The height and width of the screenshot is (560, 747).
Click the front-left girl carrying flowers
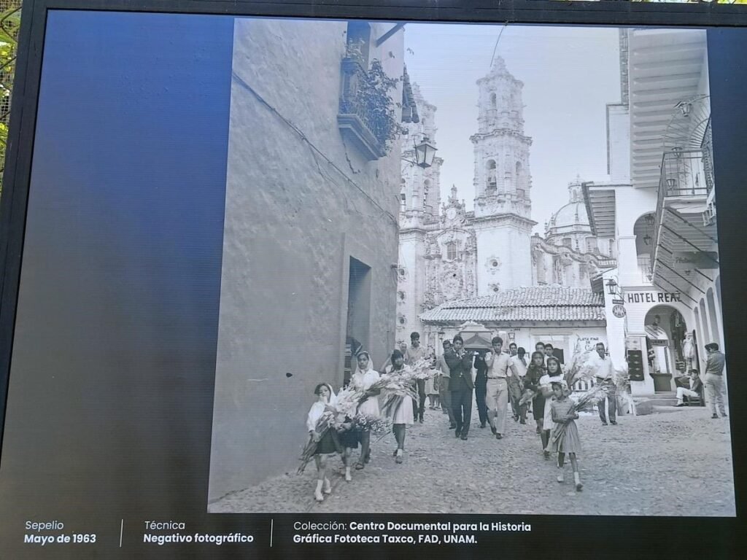[x=322, y=439]
